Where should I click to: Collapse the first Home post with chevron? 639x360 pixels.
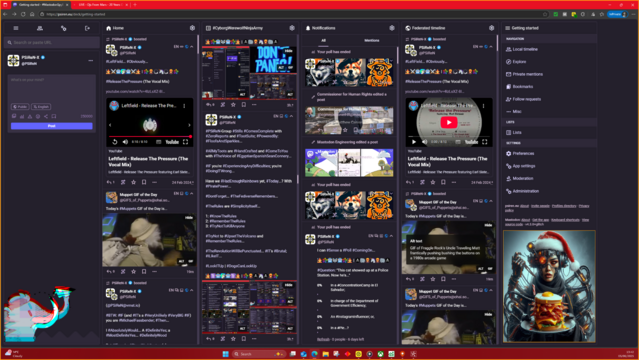192,47
